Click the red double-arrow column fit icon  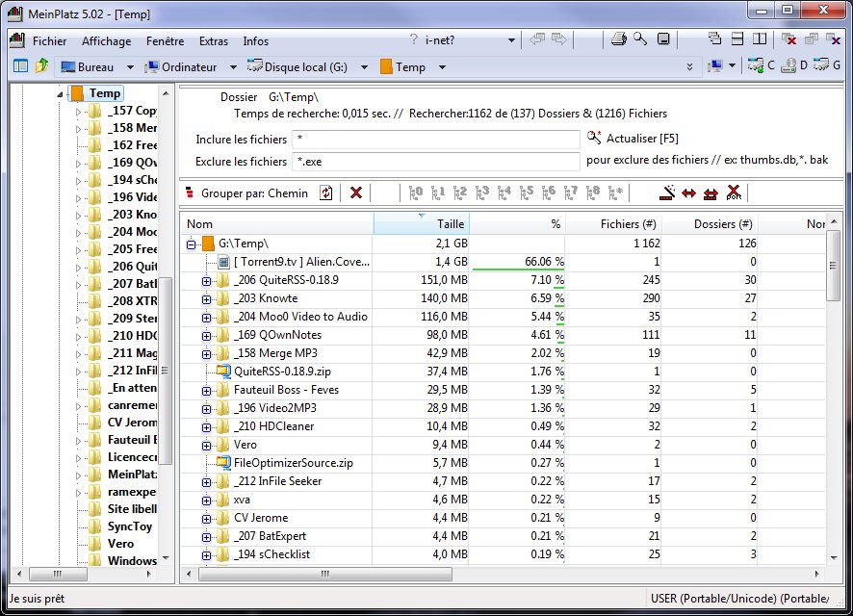(x=688, y=193)
